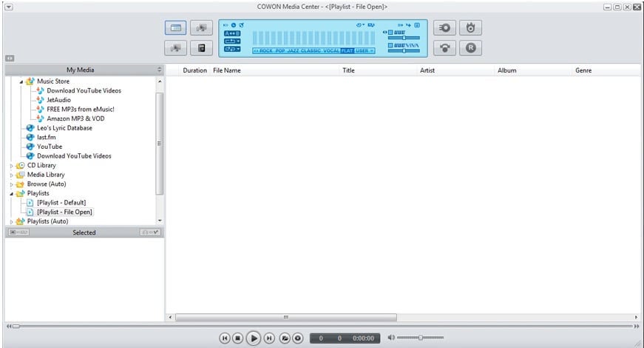
Task: Click the playlist horizontal scrollbar thumb
Action: pyautogui.click(x=286, y=317)
